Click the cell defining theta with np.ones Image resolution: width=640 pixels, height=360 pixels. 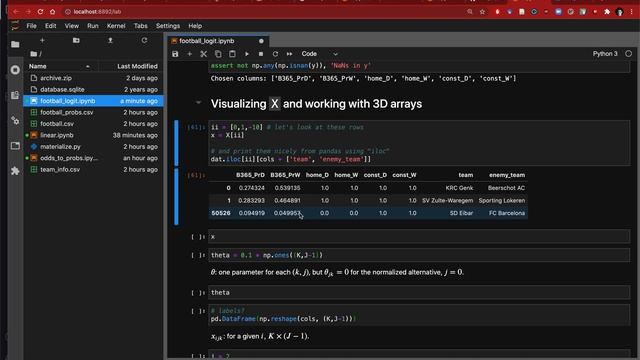click(x=419, y=255)
